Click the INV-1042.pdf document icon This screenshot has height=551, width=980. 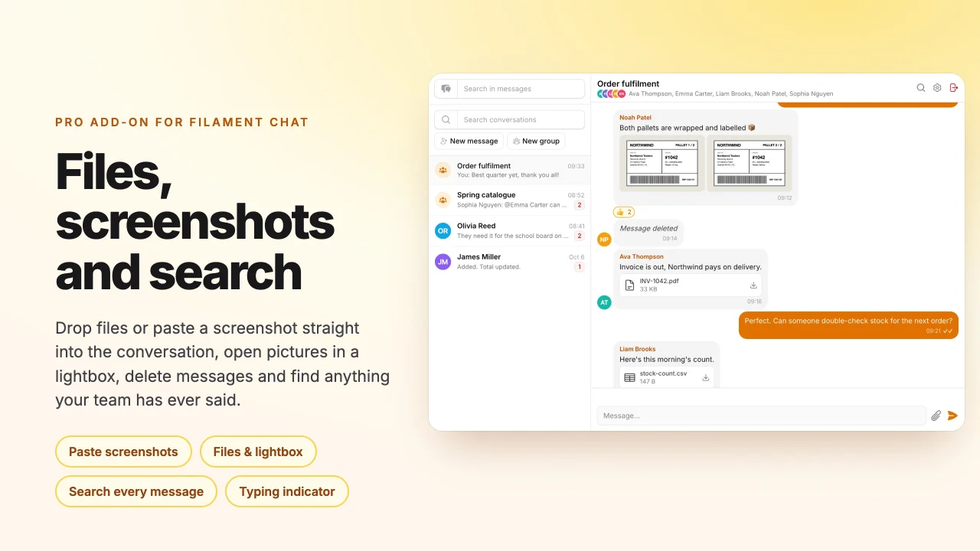pos(629,285)
